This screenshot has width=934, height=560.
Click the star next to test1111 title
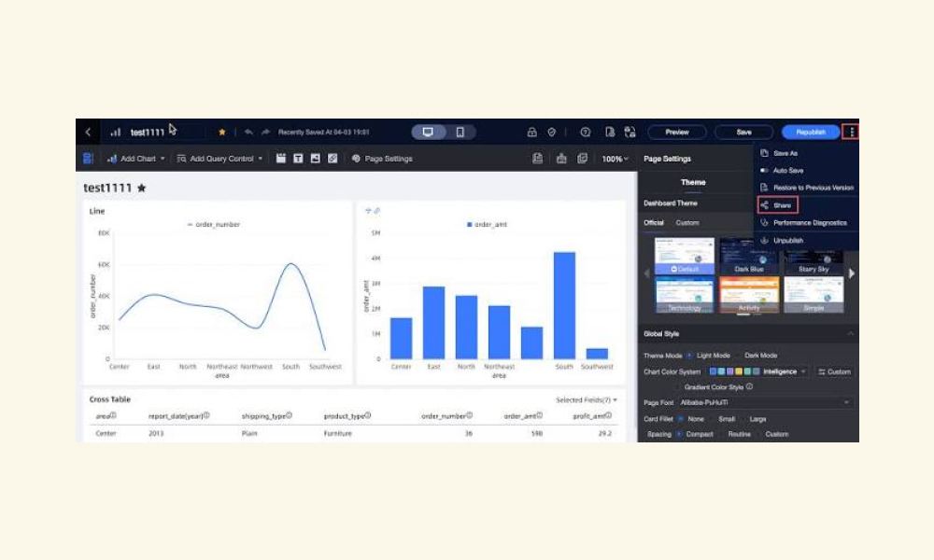point(141,188)
